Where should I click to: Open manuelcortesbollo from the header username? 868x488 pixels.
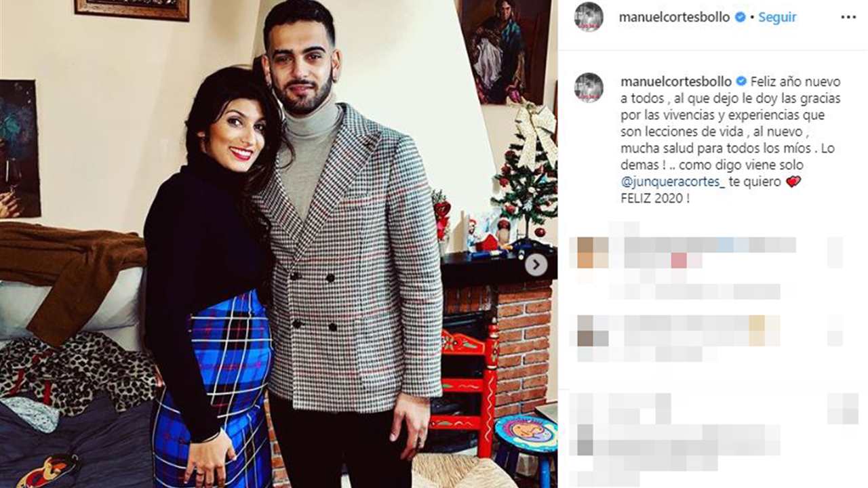point(676,18)
